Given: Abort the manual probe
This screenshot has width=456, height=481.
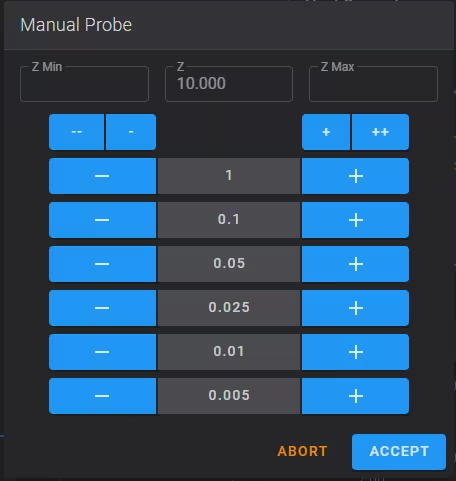Looking at the screenshot, I should point(302,451).
